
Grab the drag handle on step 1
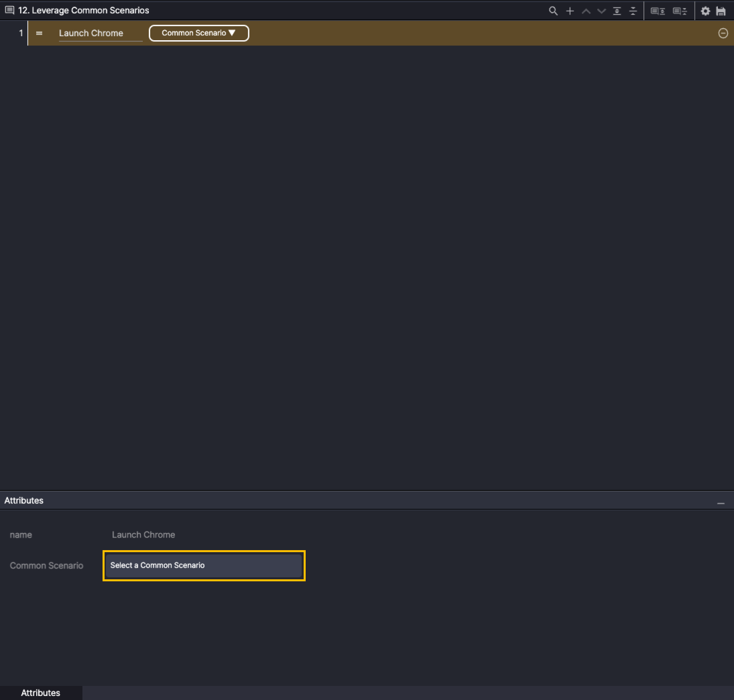point(39,33)
